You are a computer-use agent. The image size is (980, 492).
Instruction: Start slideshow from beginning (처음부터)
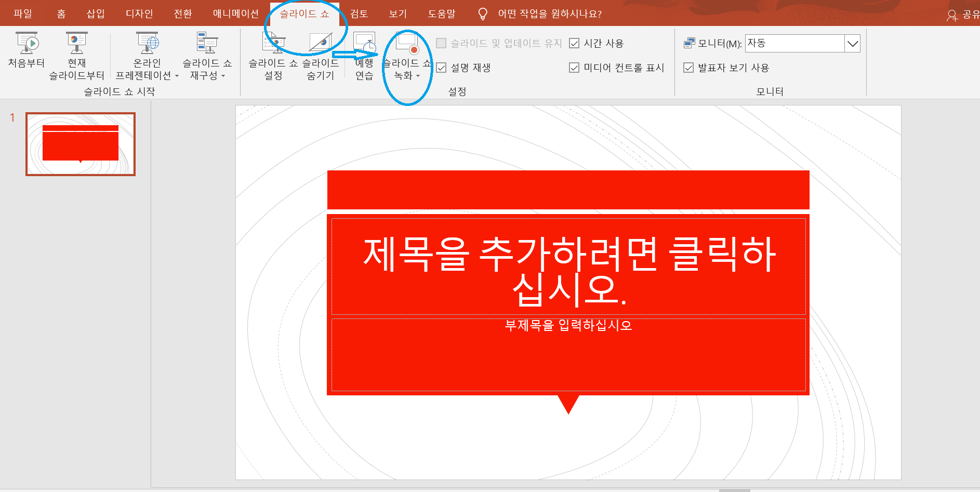(x=27, y=50)
